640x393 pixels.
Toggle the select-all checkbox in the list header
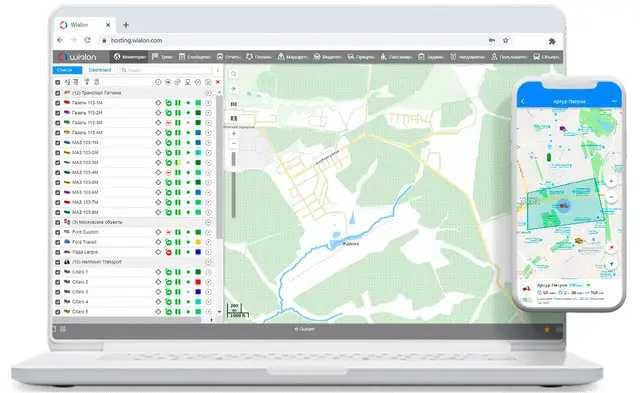tap(58, 82)
